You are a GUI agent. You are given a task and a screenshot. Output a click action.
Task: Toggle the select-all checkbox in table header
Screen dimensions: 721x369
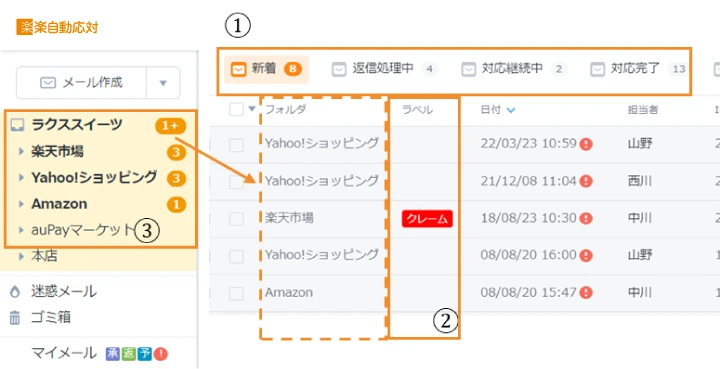[x=236, y=110]
